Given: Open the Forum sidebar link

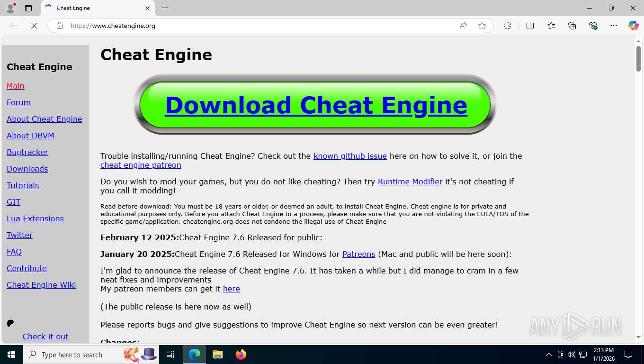Looking at the screenshot, I should point(18,102).
